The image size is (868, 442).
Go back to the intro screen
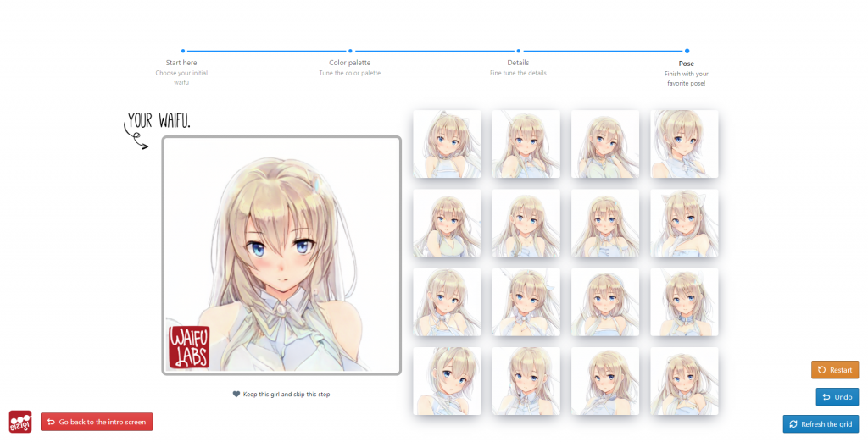point(97,422)
